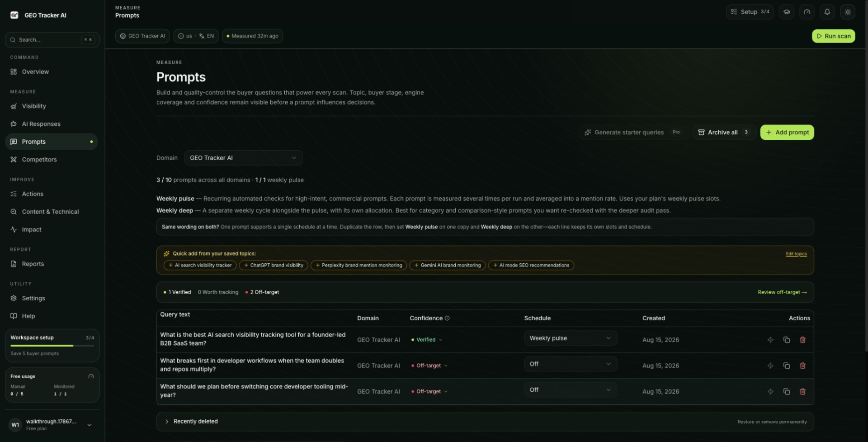Image resolution: width=868 pixels, height=442 pixels.
Task: Open the Domain GEO Tracker AI dropdown
Action: (x=243, y=158)
